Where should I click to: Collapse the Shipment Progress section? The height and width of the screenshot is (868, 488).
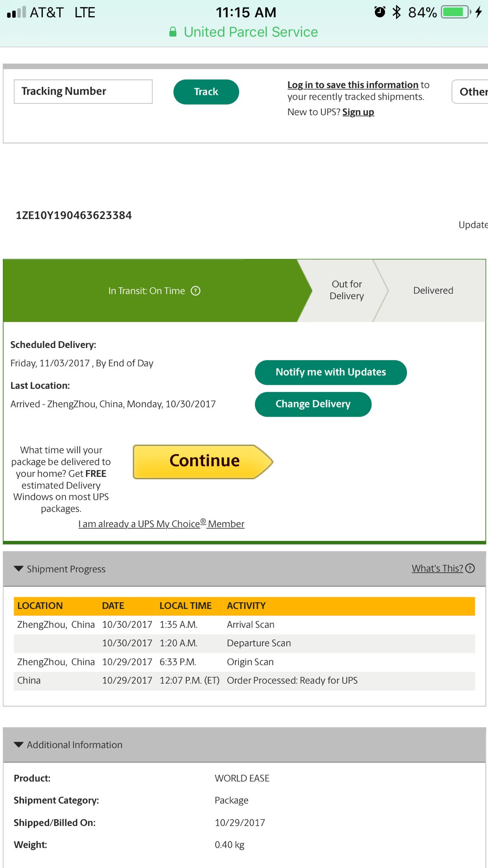pyautogui.click(x=19, y=569)
